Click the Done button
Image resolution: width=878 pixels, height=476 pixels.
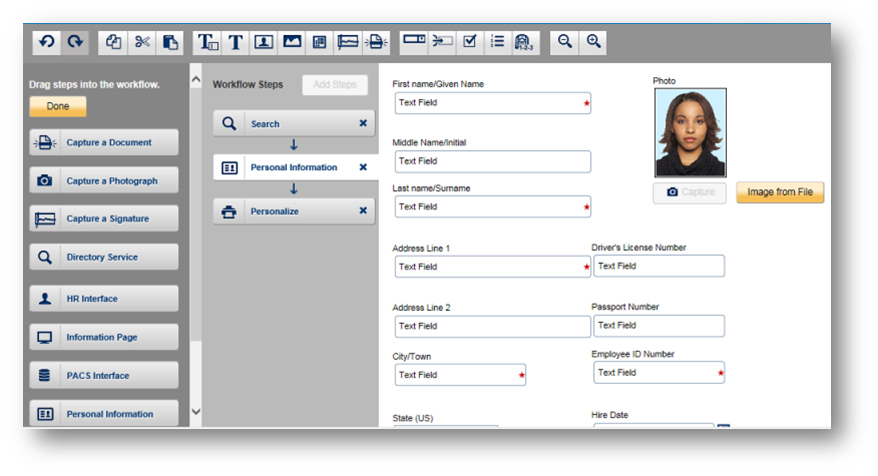pyautogui.click(x=58, y=106)
